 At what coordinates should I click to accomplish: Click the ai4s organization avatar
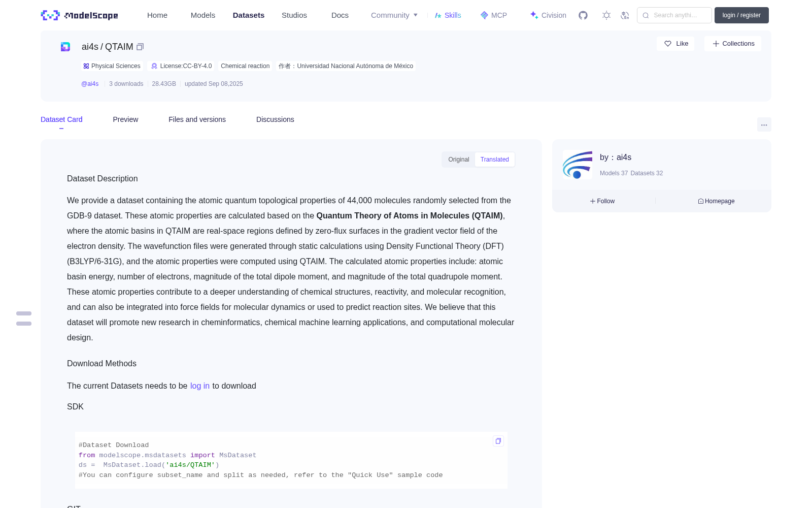578,165
